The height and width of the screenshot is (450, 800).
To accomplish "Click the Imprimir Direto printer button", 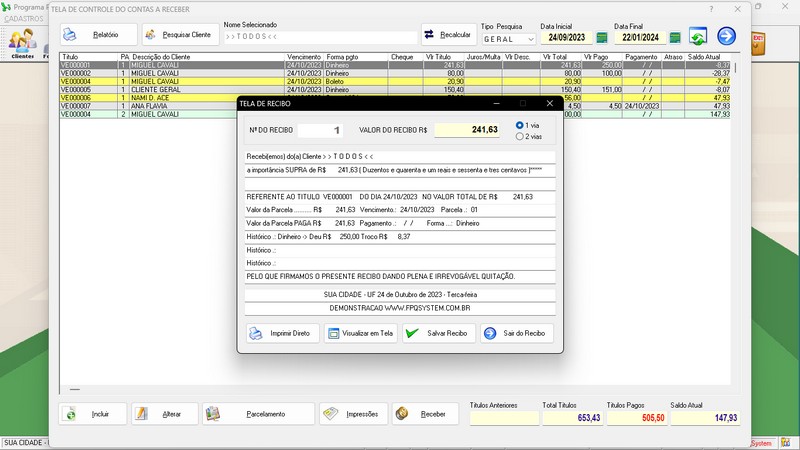I will click(279, 333).
